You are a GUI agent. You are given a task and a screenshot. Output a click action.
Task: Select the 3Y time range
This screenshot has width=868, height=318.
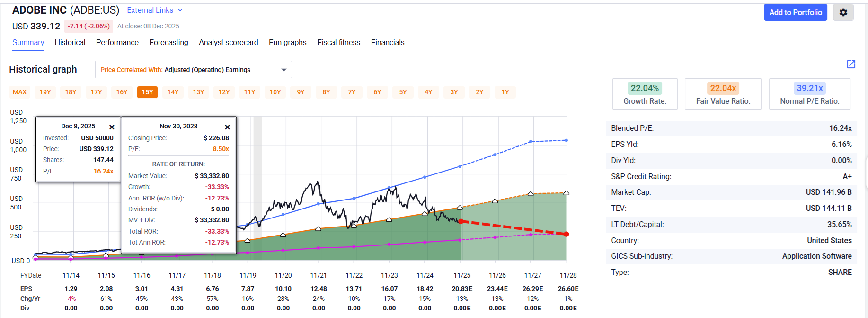pos(454,92)
